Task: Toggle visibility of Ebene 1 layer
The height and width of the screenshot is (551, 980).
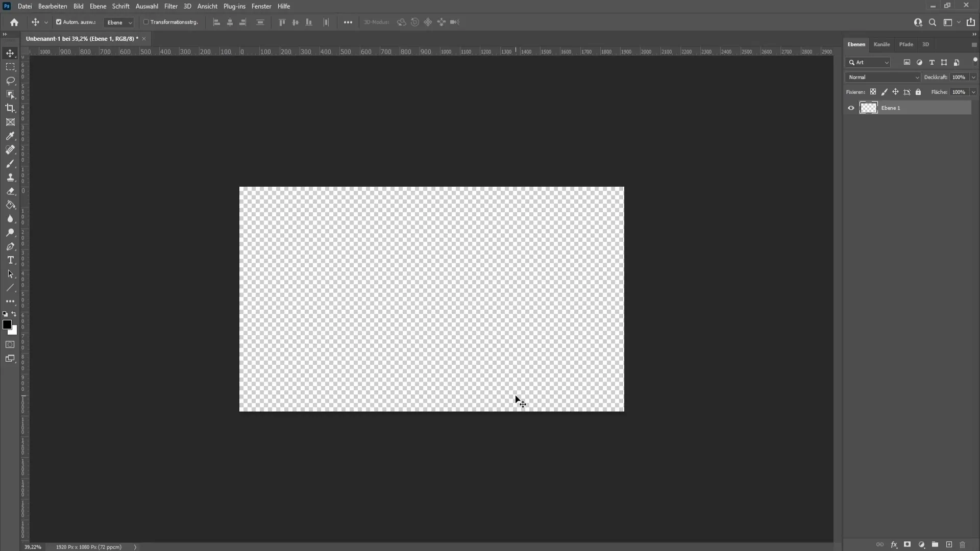Action: coord(851,108)
